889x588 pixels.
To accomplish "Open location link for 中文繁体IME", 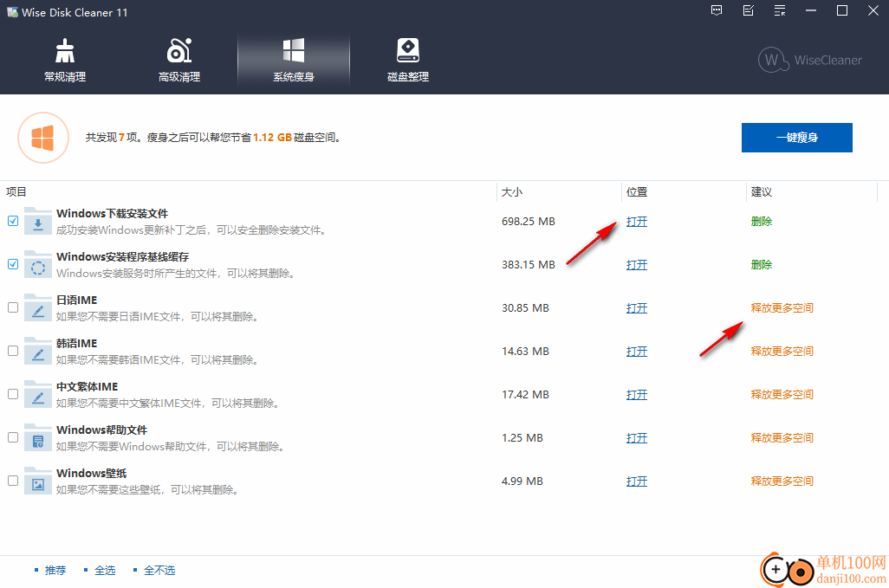I will (x=637, y=395).
